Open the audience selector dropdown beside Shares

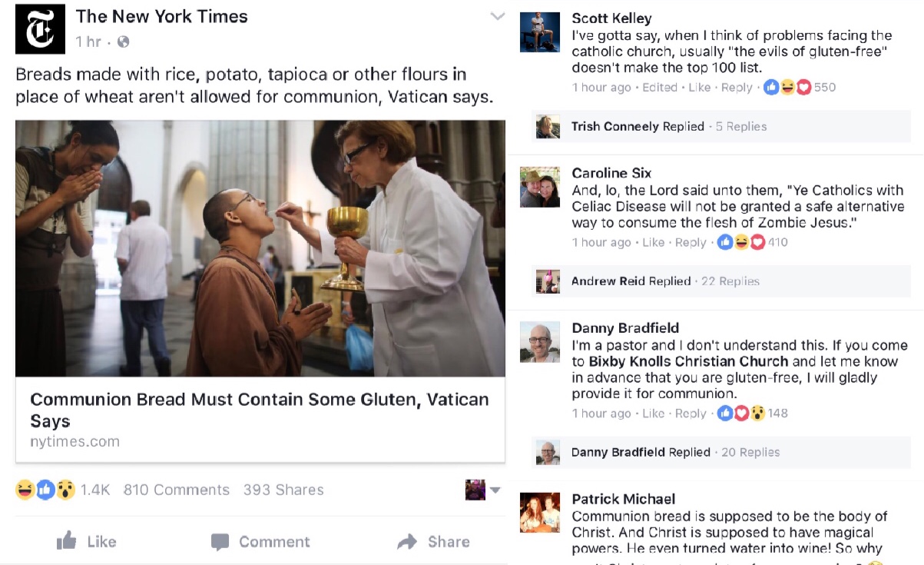483,490
